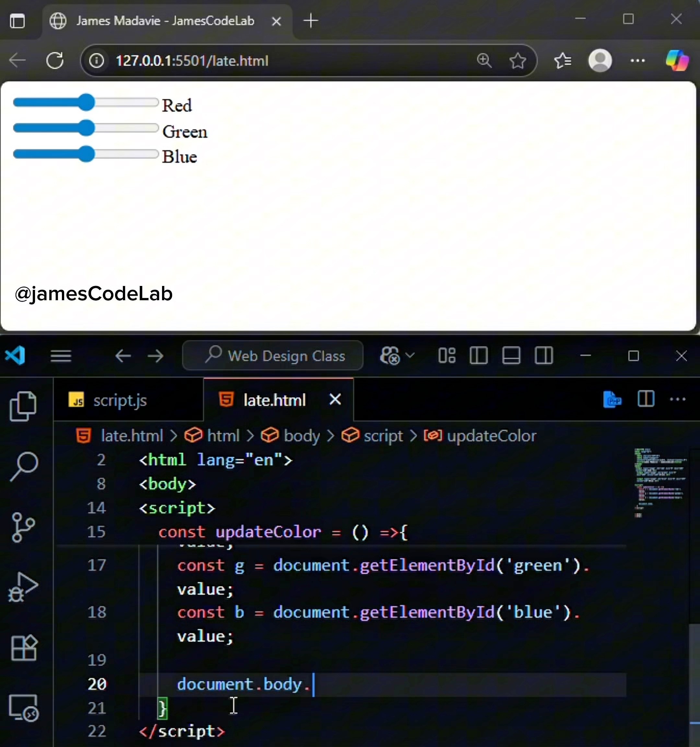
Task: Open browser Settings and more menu
Action: pyautogui.click(x=637, y=61)
